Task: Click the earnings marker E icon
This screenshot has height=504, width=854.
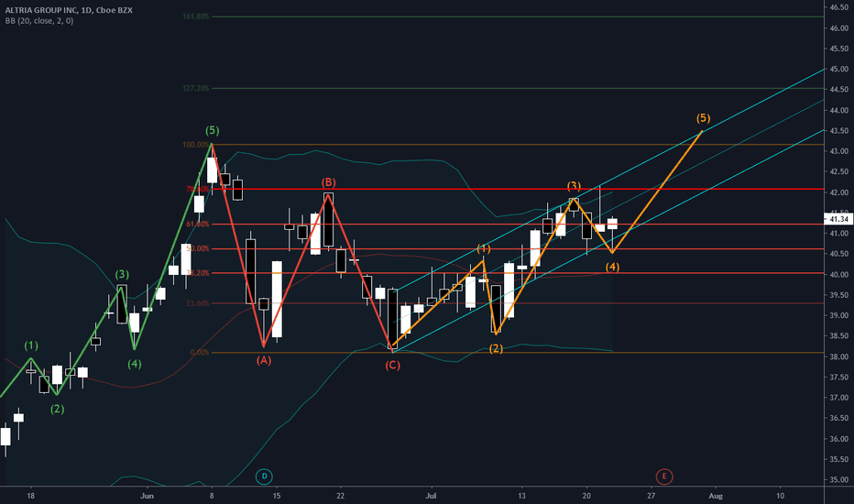Action: point(664,477)
